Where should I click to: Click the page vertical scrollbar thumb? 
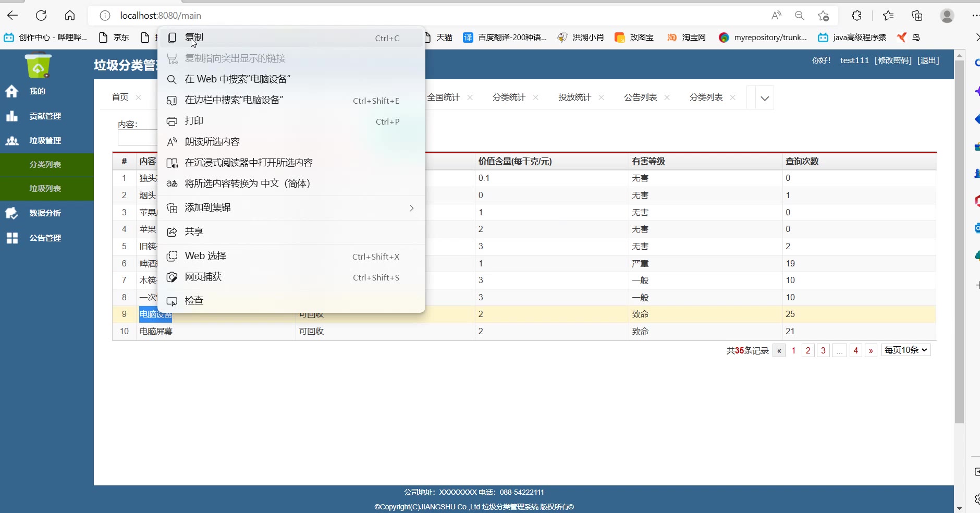click(x=959, y=242)
